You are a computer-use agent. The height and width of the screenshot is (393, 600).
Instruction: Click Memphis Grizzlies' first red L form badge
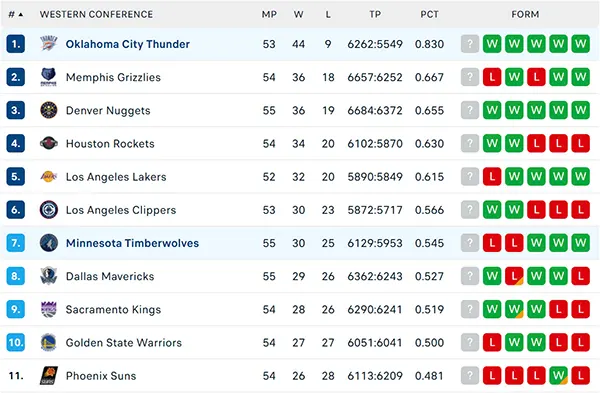tap(492, 77)
